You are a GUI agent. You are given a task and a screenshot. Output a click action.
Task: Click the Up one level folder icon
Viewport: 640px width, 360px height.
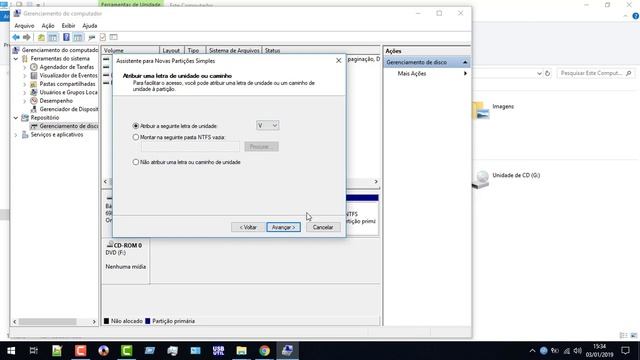41,37
